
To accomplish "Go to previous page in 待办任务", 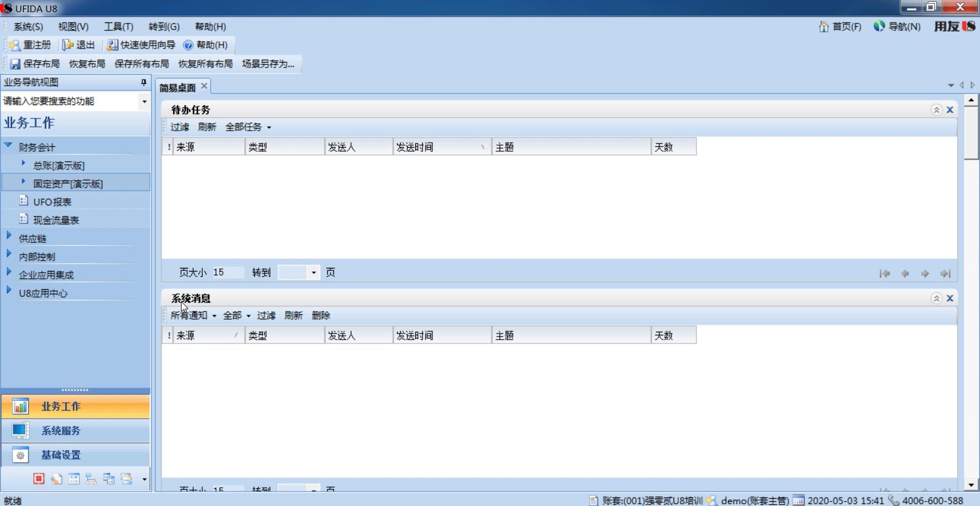I will (905, 274).
